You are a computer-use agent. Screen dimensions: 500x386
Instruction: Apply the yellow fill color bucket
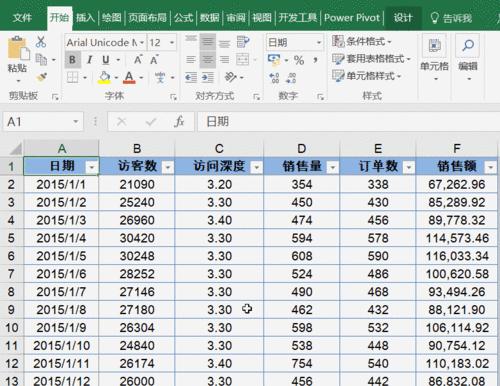click(104, 77)
